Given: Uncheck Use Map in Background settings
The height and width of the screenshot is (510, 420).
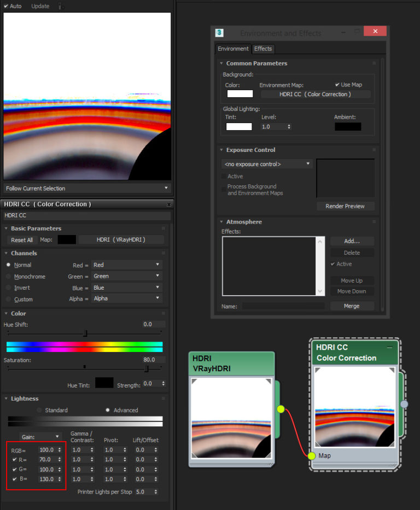Looking at the screenshot, I should [337, 85].
